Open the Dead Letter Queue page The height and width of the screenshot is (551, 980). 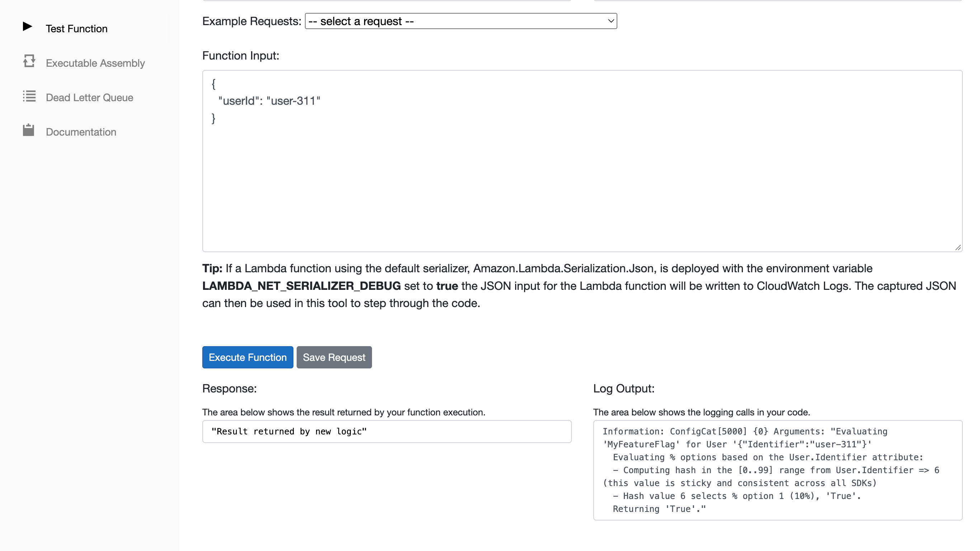tap(89, 98)
